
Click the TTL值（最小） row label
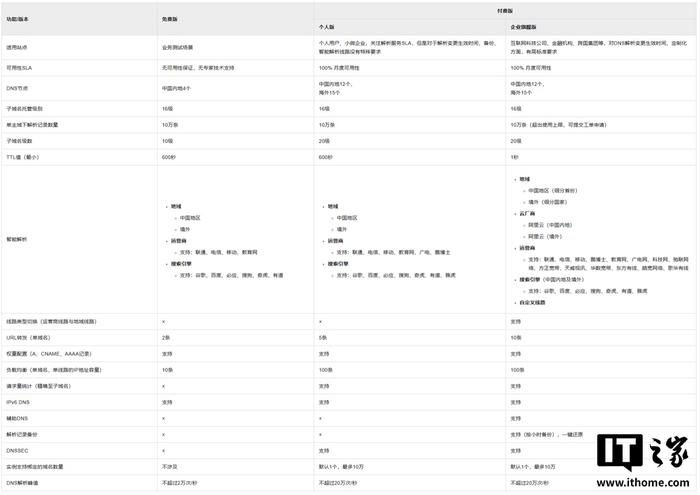pyautogui.click(x=22, y=157)
